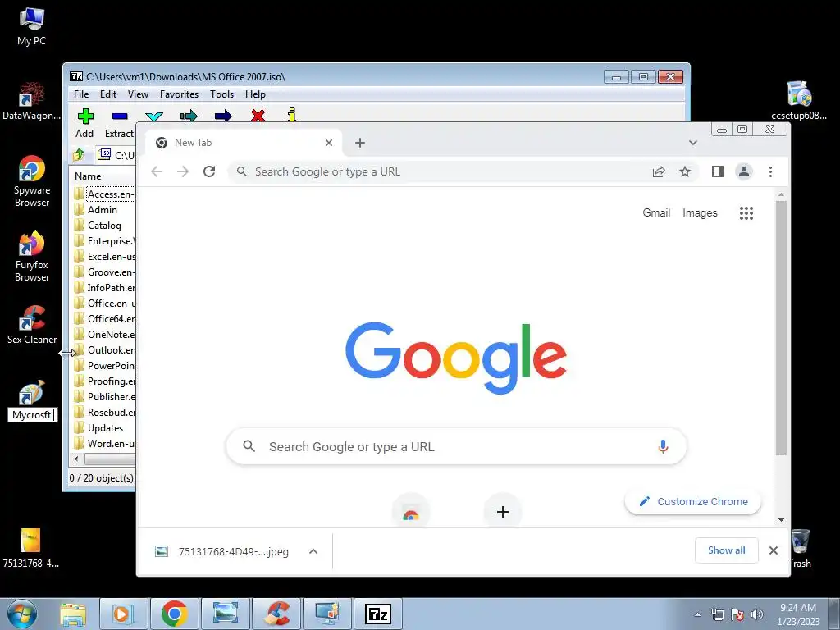Open the 7-Zip Edit menu
840x630 pixels.
click(107, 94)
